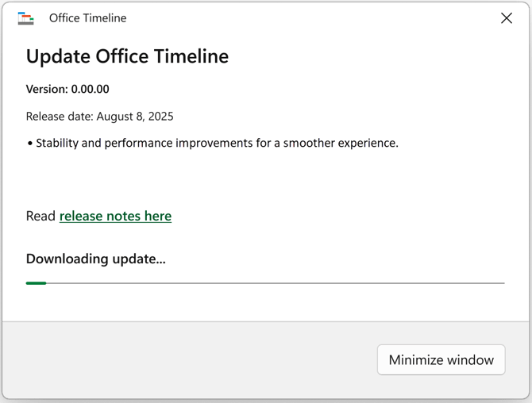Click the August 8, 2025 date value
532x403 pixels.
click(x=135, y=117)
